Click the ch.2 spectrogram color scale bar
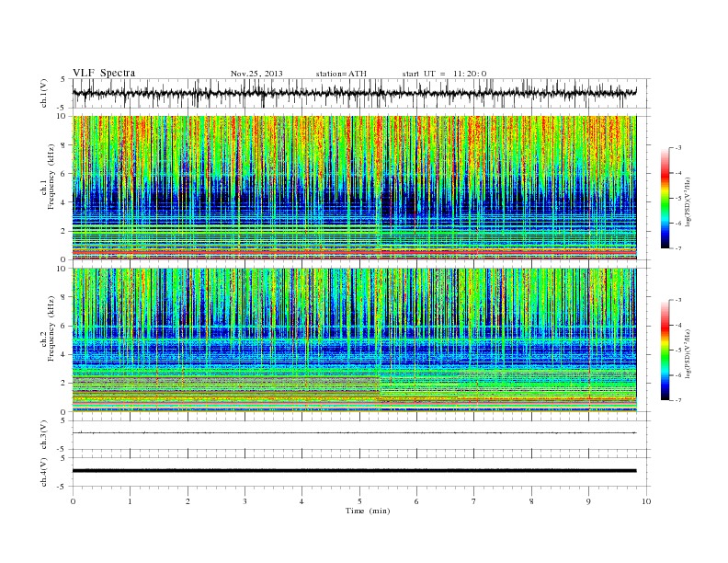This screenshot has width=728, height=563. 665,350
